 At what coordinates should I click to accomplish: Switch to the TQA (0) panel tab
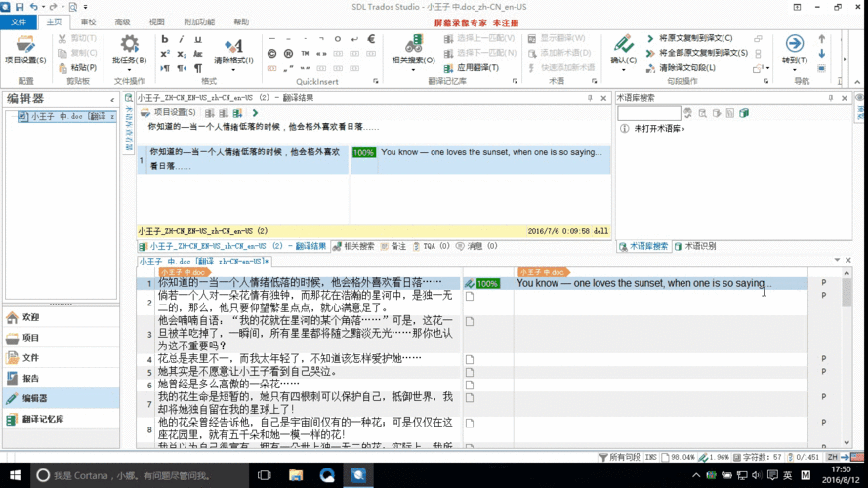tap(432, 246)
